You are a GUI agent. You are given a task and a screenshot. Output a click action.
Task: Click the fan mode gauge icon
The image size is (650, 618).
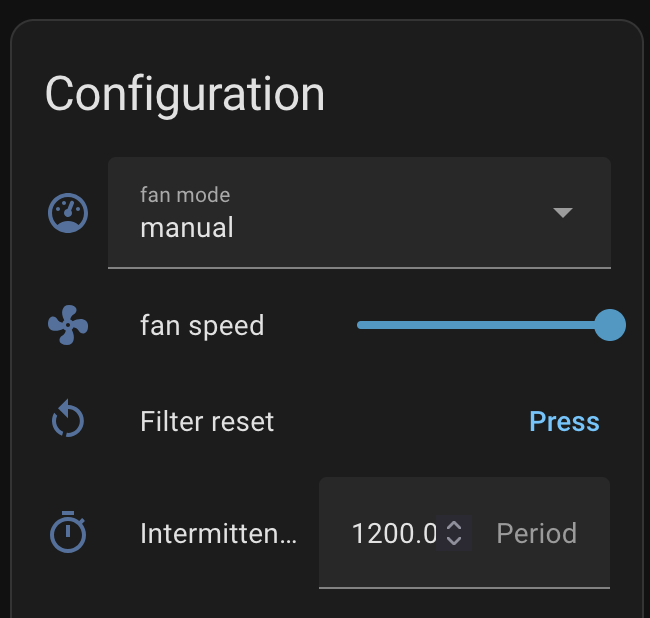[69, 213]
